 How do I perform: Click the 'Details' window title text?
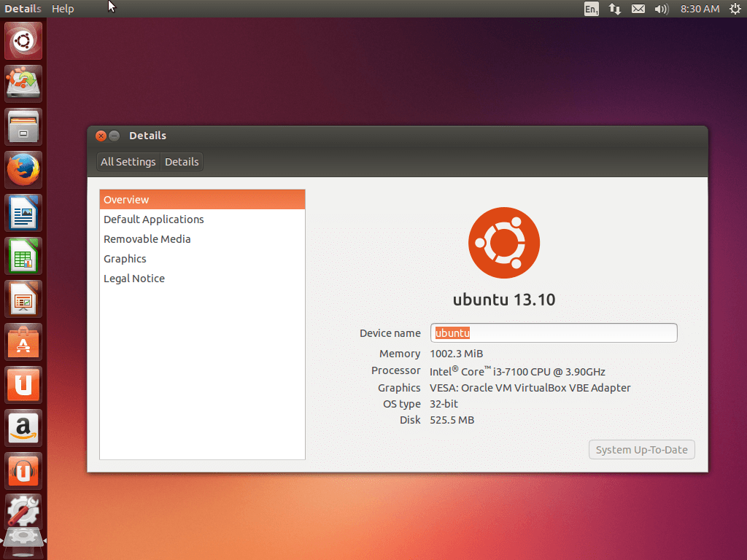point(147,136)
